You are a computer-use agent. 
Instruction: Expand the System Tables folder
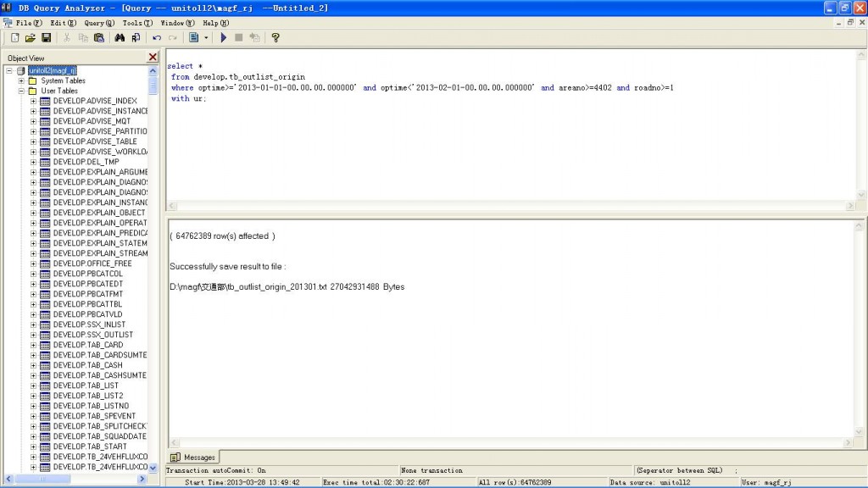(21, 80)
